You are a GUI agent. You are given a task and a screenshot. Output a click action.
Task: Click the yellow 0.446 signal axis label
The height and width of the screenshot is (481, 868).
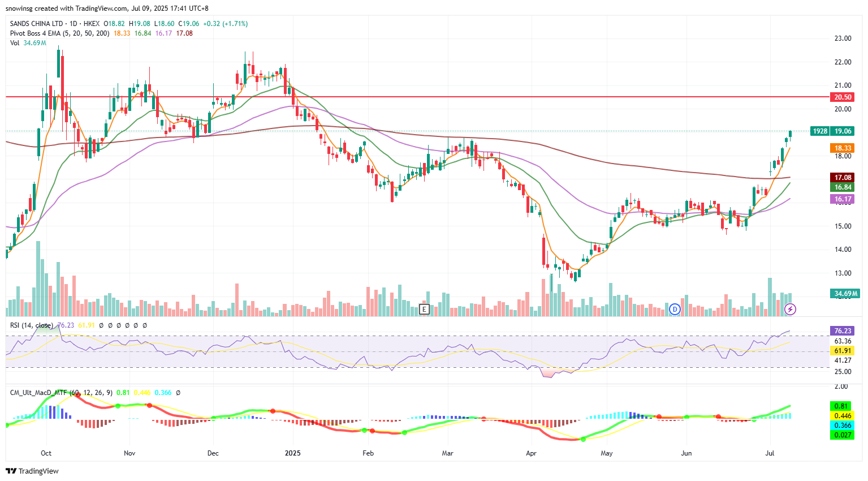pos(842,416)
